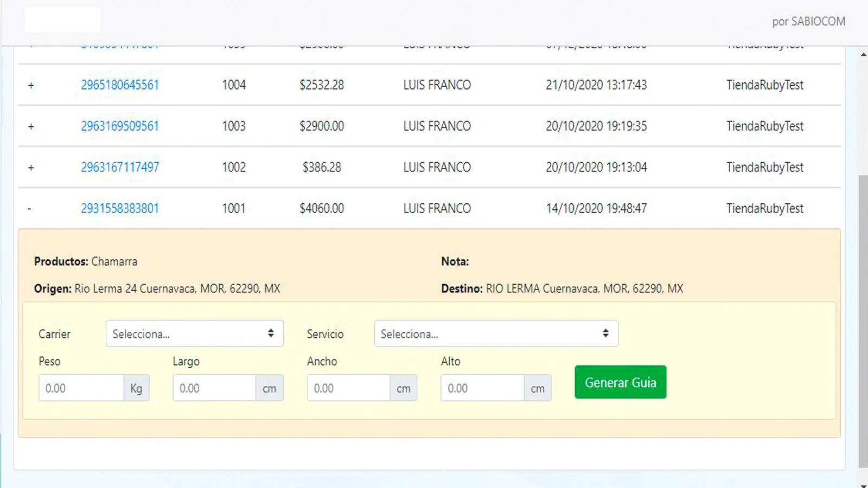Select LUIS FRANCO in row 1004
This screenshot has height=488, width=868.
437,85
